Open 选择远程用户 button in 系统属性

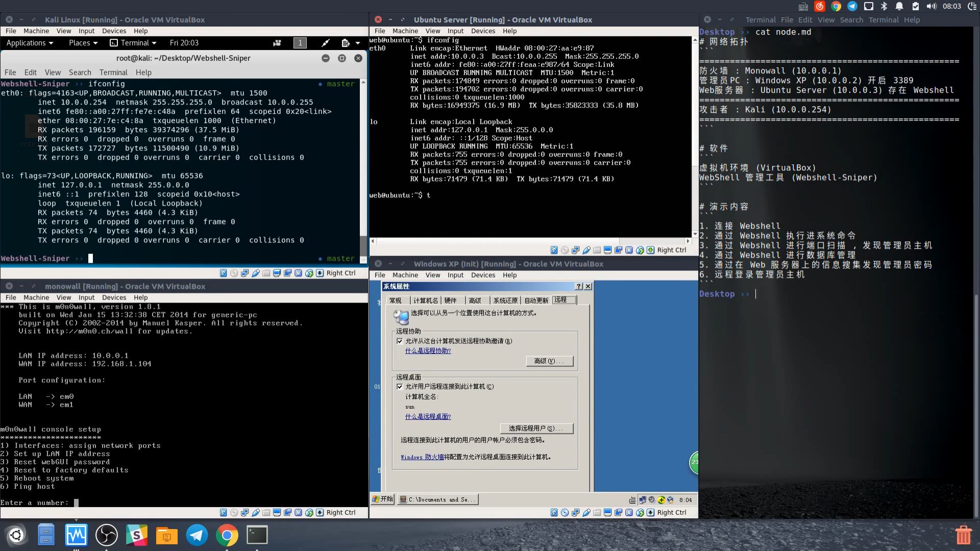tap(536, 428)
